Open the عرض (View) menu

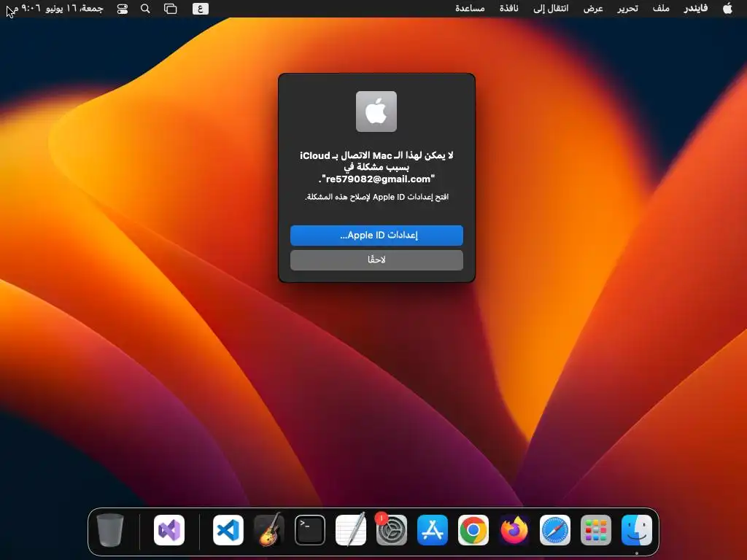[x=593, y=9]
